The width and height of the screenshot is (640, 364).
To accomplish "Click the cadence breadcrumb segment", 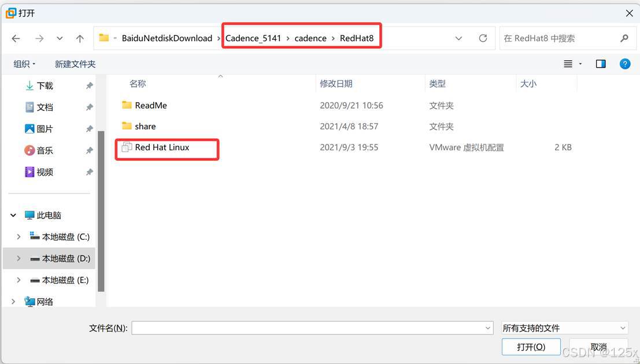I will 310,38.
